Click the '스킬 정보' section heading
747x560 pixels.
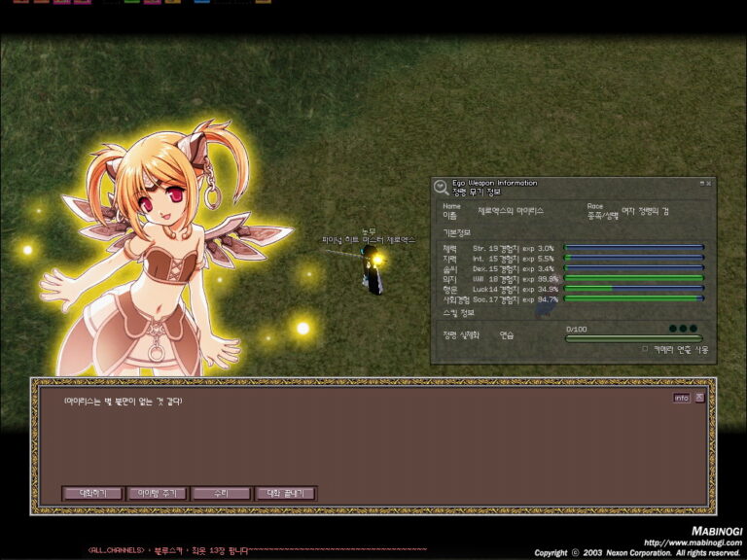click(458, 313)
